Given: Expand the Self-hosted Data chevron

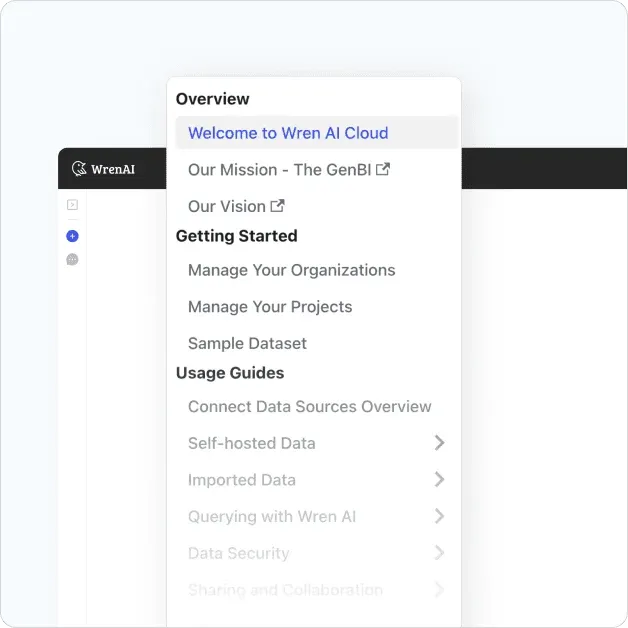Looking at the screenshot, I should [x=439, y=443].
